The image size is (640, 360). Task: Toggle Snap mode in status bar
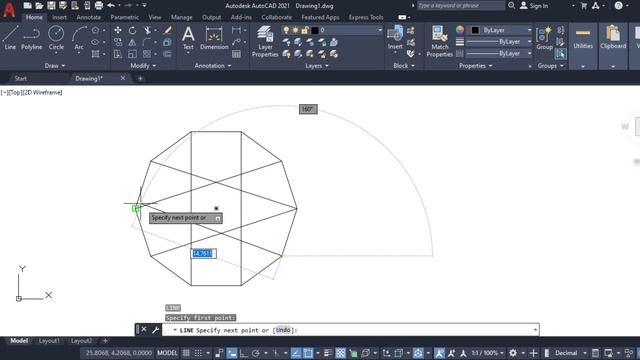198,353
